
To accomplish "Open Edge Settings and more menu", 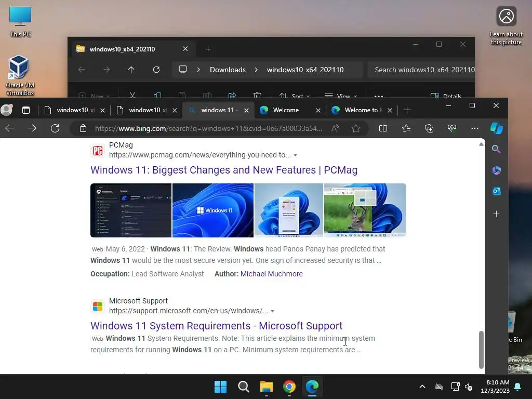I will pos(475,128).
